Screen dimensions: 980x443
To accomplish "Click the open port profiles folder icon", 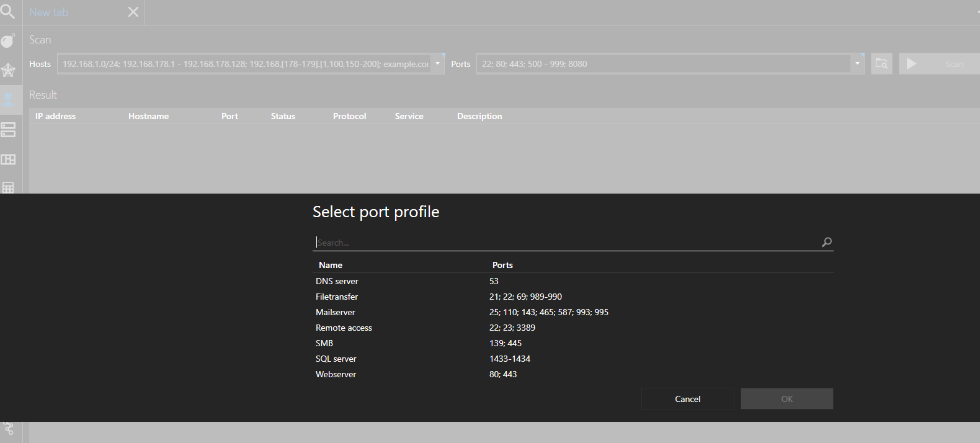I will (881, 64).
